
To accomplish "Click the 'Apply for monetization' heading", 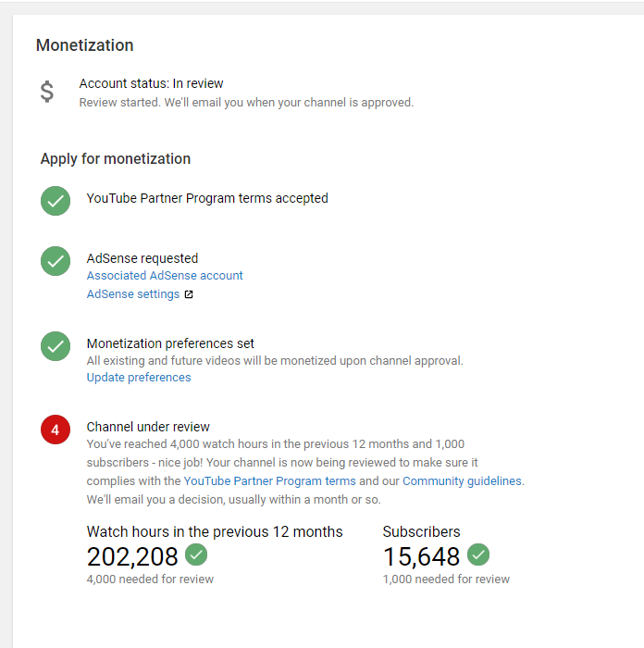I will coord(116,159).
